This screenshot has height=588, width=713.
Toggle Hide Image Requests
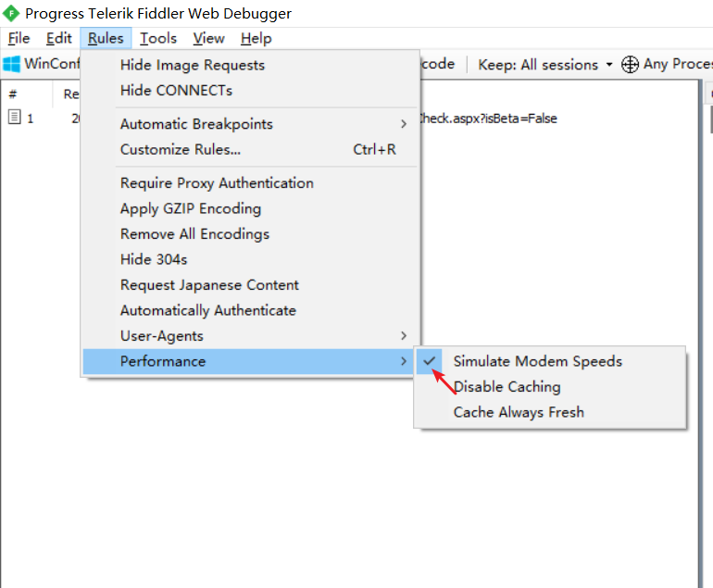point(250,65)
